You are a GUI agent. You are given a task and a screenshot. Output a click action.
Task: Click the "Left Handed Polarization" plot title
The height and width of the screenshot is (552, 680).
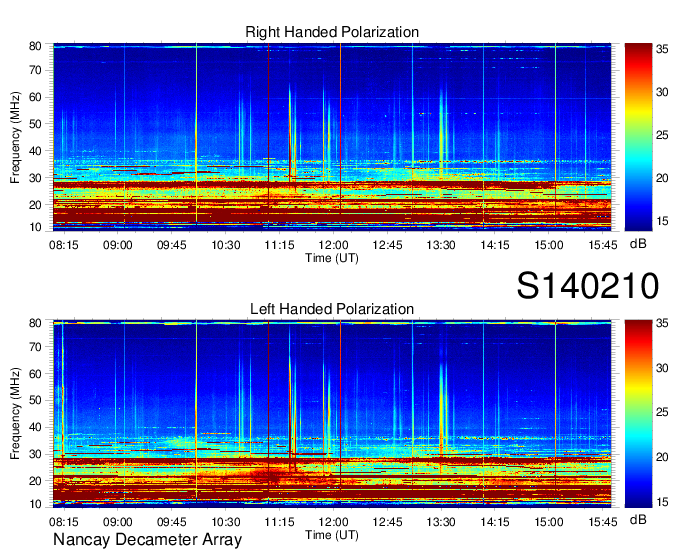332,309
